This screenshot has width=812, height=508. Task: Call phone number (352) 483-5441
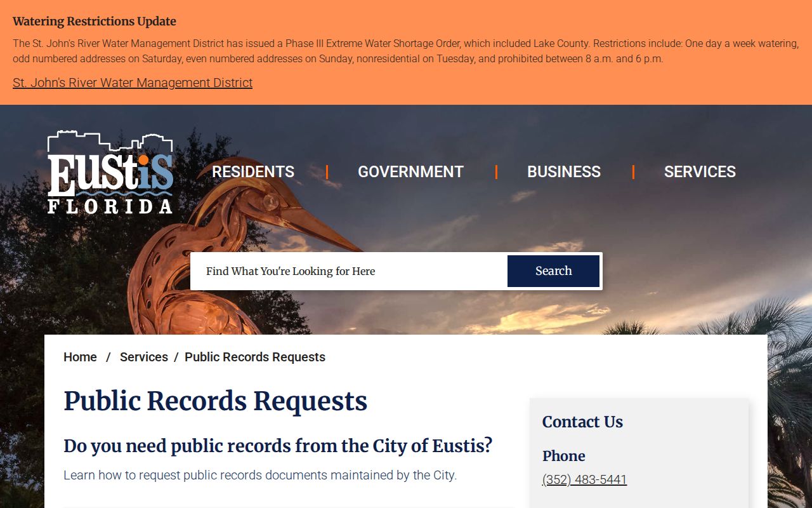(584, 479)
